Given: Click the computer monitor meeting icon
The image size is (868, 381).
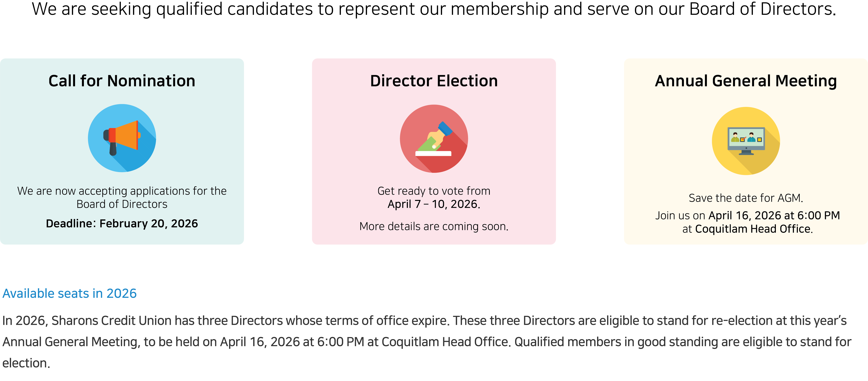Looking at the screenshot, I should 746,141.
